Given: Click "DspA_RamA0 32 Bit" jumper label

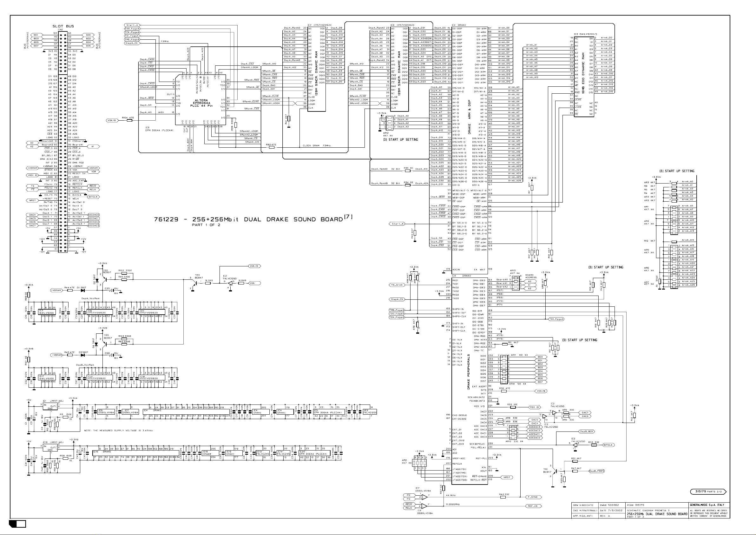Looking at the screenshot, I should pos(385,169).
